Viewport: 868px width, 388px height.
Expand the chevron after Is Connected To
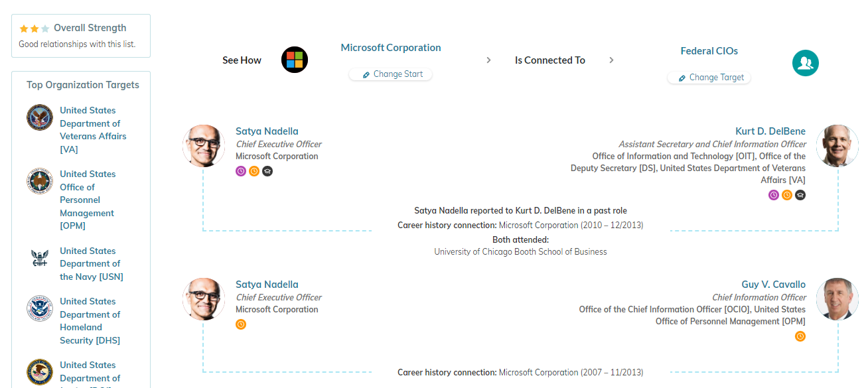pyautogui.click(x=611, y=60)
